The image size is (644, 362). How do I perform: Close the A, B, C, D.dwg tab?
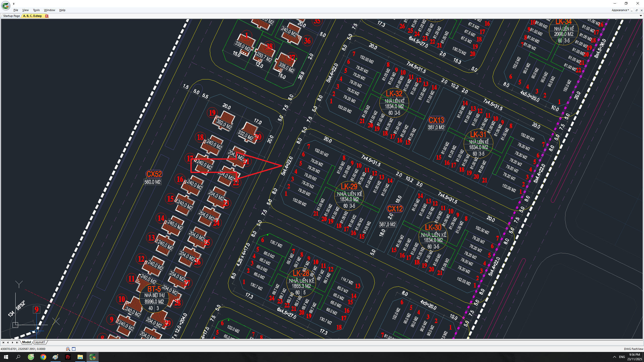point(47,16)
